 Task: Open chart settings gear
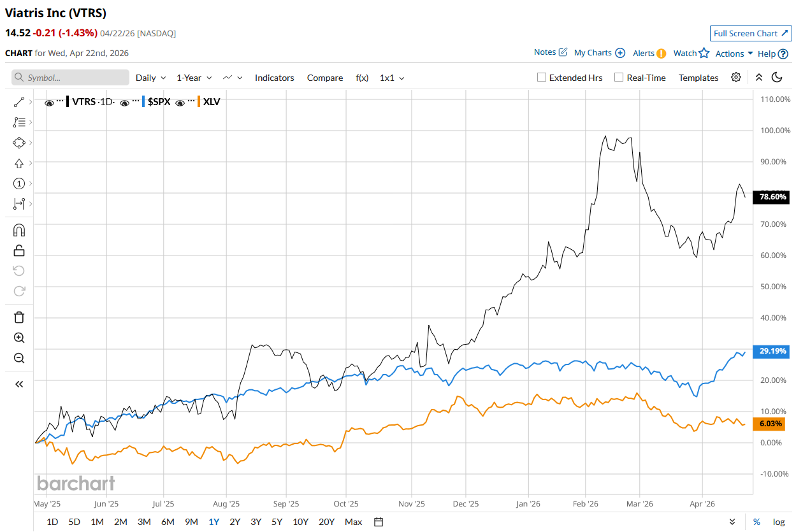(x=736, y=78)
